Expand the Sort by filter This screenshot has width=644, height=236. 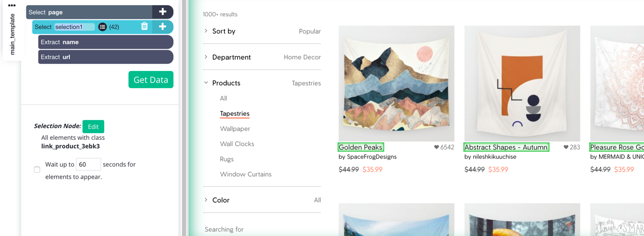[262, 31]
